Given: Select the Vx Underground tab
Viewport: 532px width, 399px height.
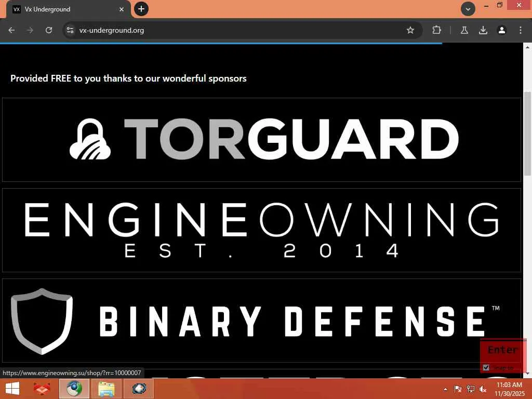Looking at the screenshot, I should [x=68, y=9].
